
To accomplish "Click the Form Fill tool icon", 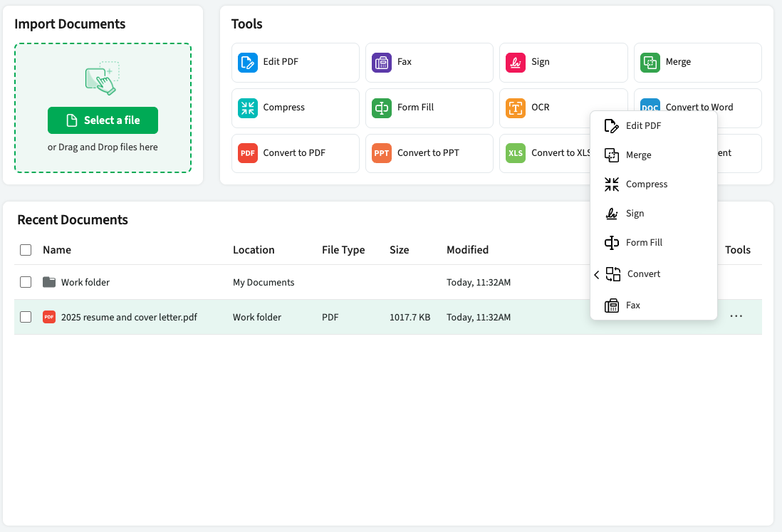I will click(382, 108).
